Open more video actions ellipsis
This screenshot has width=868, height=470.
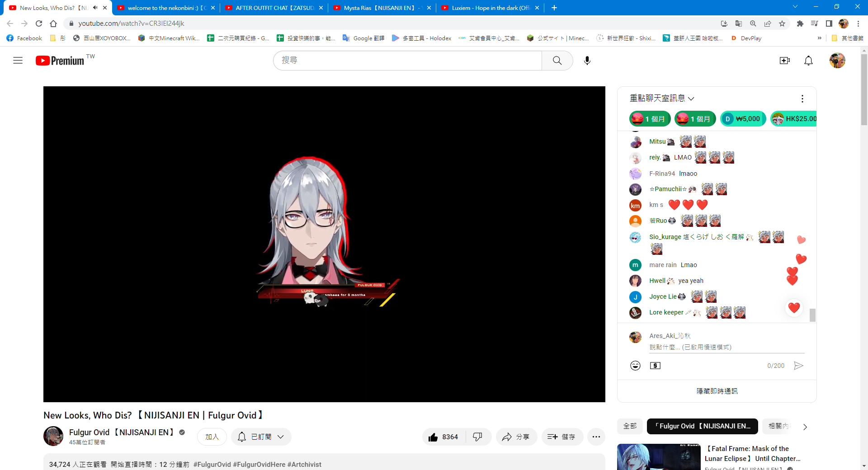tap(596, 437)
